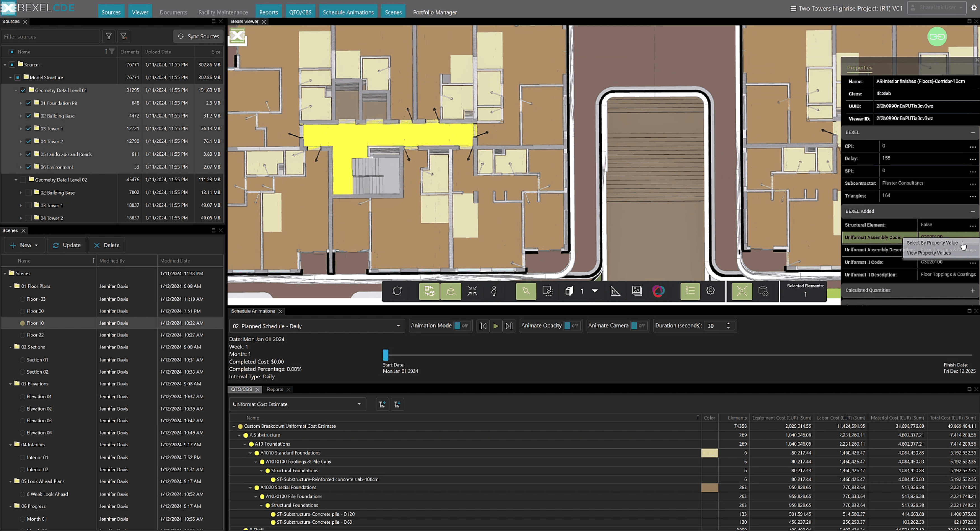Click the properties list icon in viewer toolbar
980x531 pixels.
tap(690, 291)
